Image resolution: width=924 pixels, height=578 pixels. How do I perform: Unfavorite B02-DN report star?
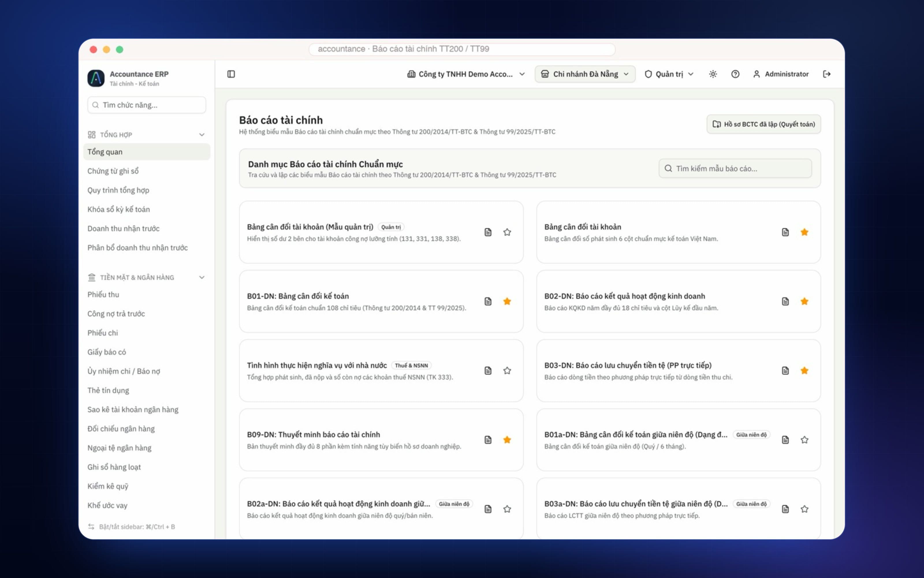[x=804, y=301]
